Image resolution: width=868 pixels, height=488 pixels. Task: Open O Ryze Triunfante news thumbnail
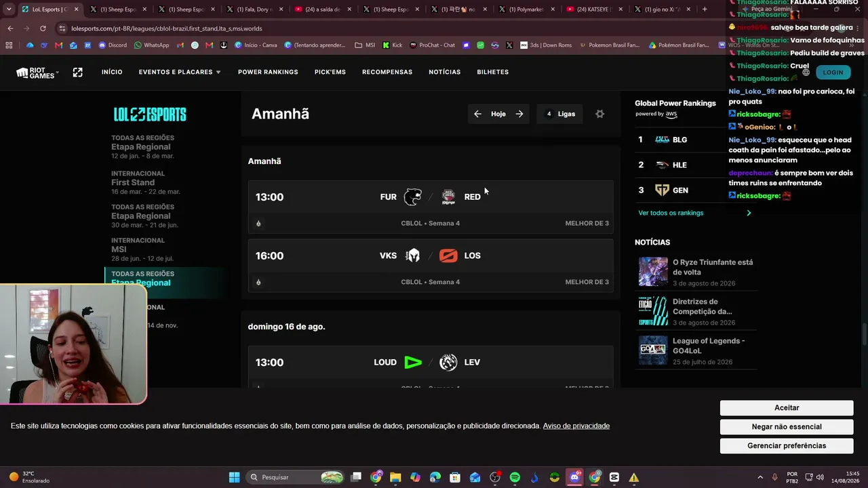pos(653,272)
